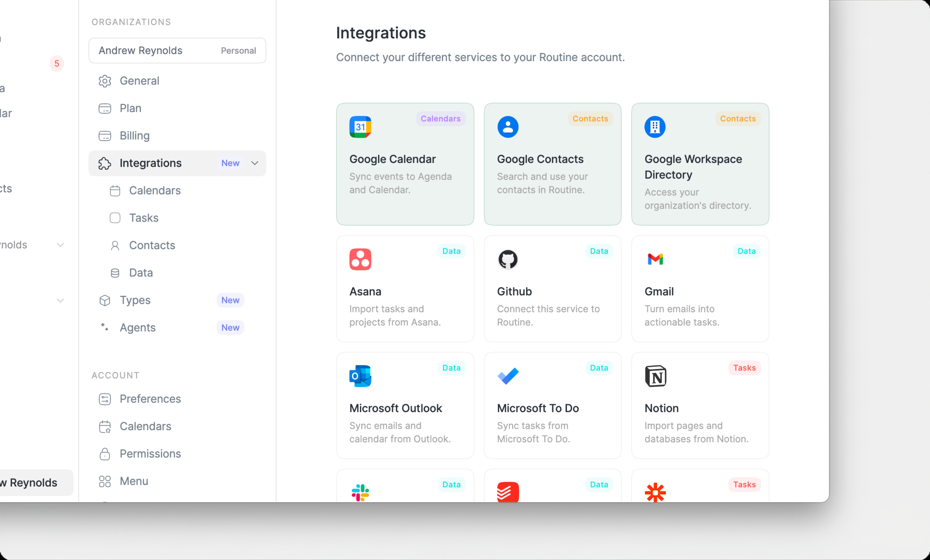930x560 pixels.
Task: Click the account Calendars star icon
Action: click(105, 427)
